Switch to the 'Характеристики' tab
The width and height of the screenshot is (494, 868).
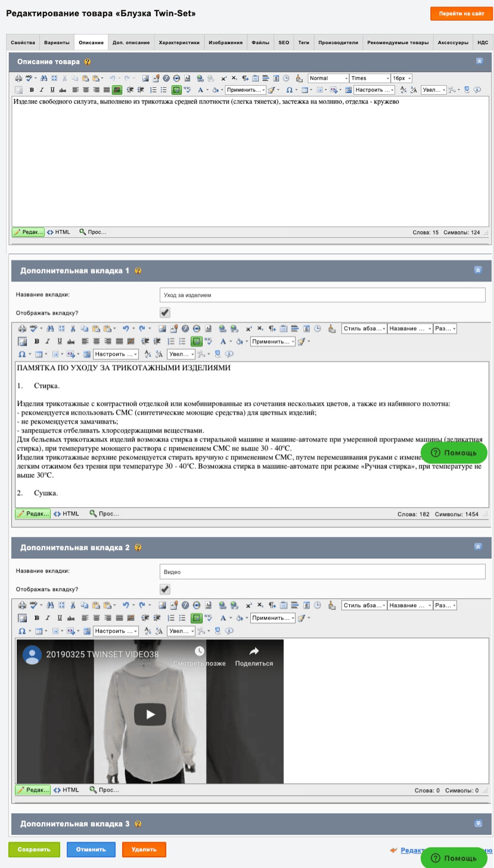pyautogui.click(x=179, y=43)
